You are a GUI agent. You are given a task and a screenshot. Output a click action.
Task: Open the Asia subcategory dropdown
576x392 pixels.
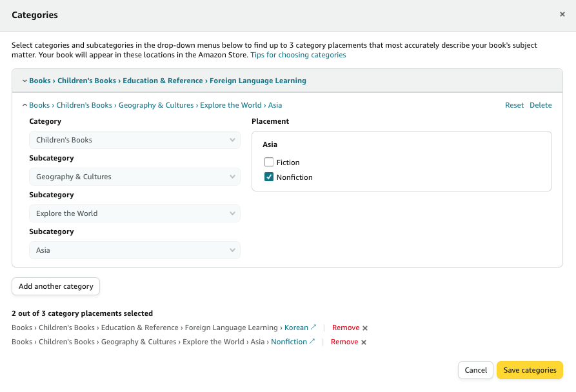(x=135, y=250)
